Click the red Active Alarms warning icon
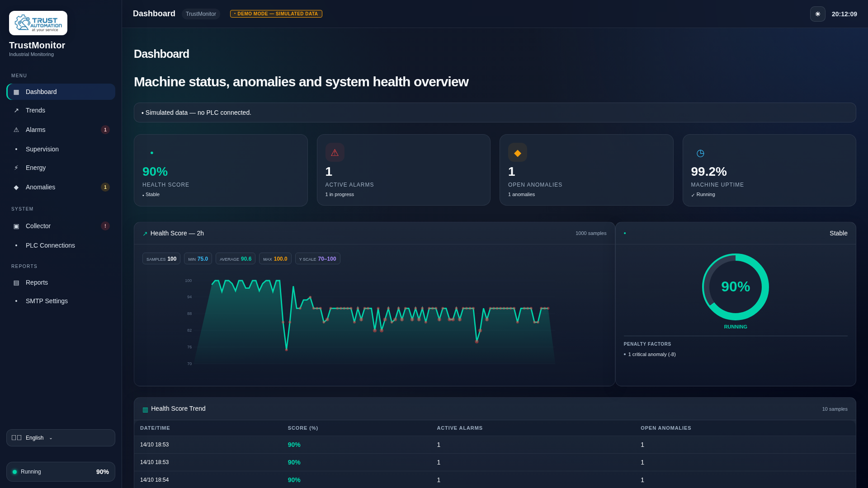Screen dimensions: 868x488 [x=335, y=152]
